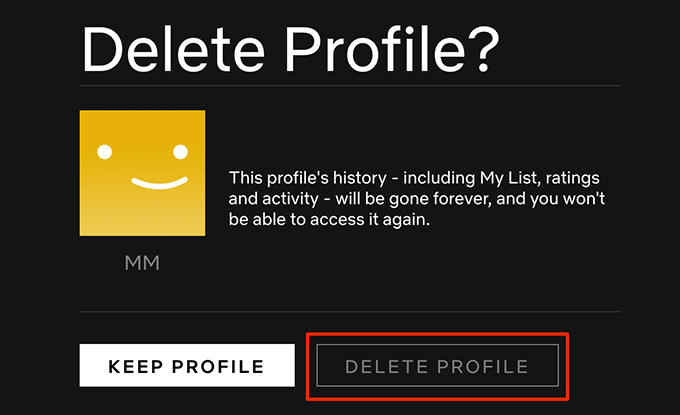Viewport: 680px width, 415px height.
Task: Click the divider line below the heading
Action: click(350, 86)
